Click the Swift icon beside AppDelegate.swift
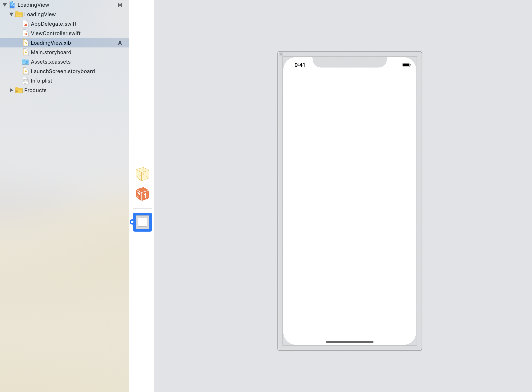This screenshot has width=532, height=392. (x=26, y=24)
